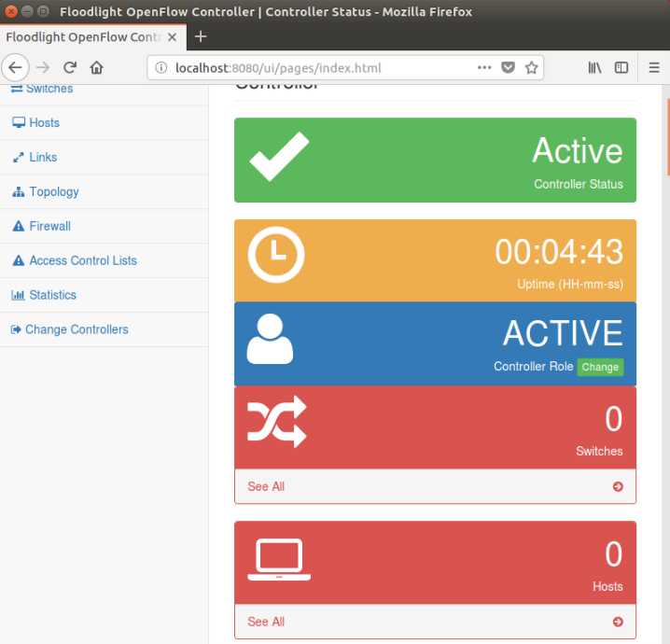670x644 pixels.
Task: Click the Firefox back arrow button
Action: point(15,67)
